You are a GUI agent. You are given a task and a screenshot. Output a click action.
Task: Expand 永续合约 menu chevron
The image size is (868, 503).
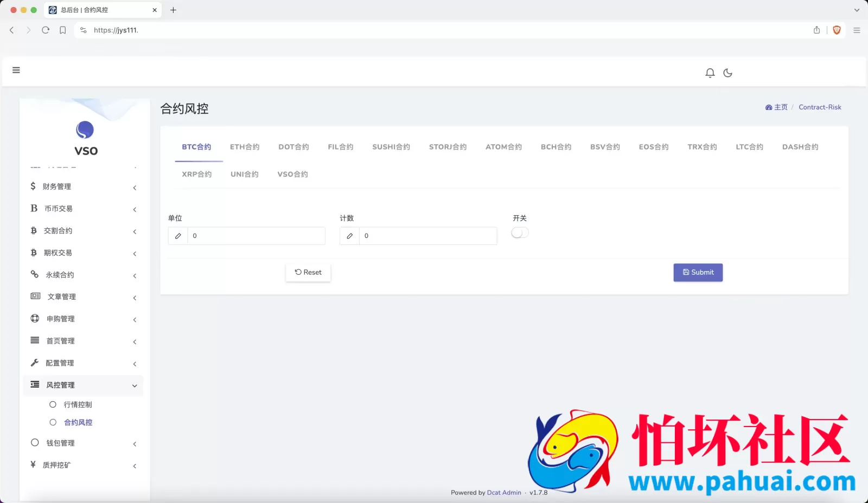coord(135,276)
